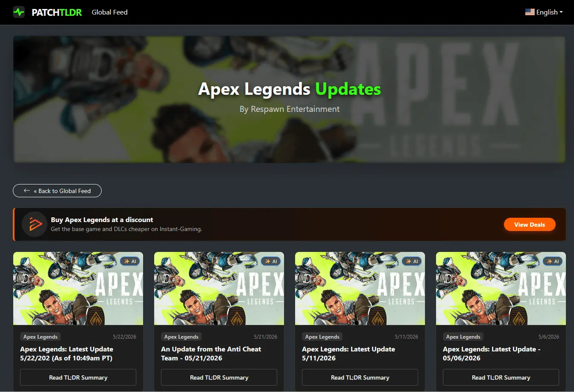Open 'Latest Update 5/22/202 (As of 10:49am PT)' title
The width and height of the screenshot is (574, 392).
[67, 354]
